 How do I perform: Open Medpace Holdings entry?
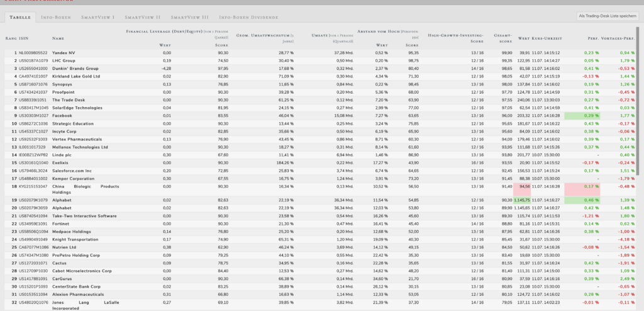pyautogui.click(x=72, y=232)
